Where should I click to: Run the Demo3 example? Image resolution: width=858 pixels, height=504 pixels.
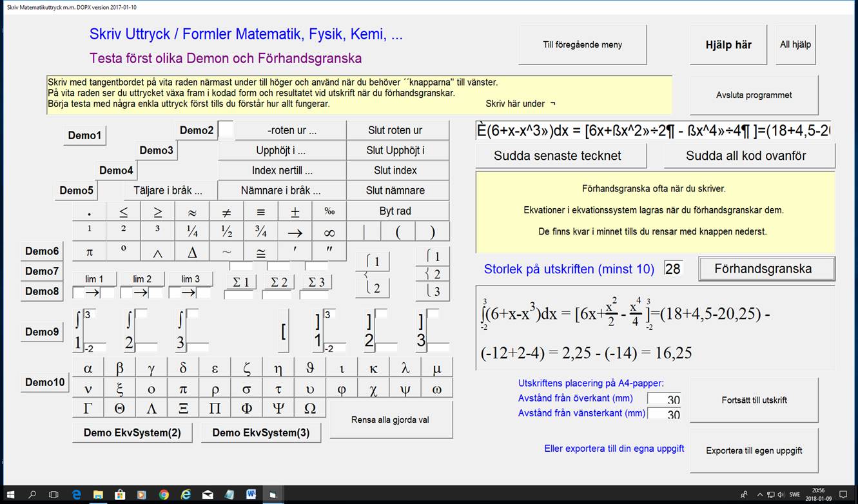tap(157, 150)
